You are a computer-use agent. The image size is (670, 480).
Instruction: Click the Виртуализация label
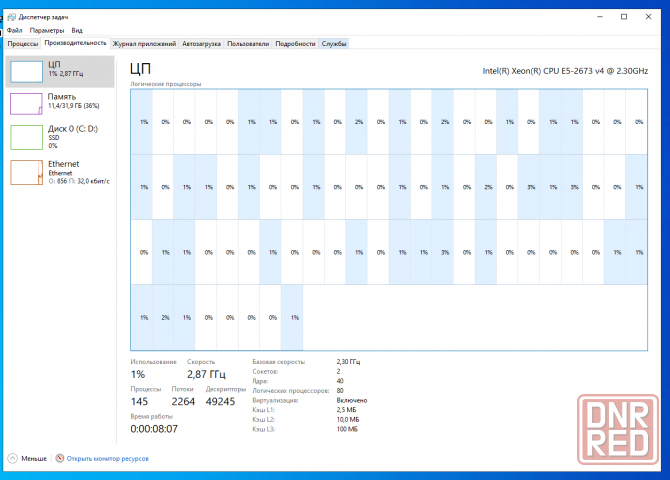pyautogui.click(x=275, y=400)
